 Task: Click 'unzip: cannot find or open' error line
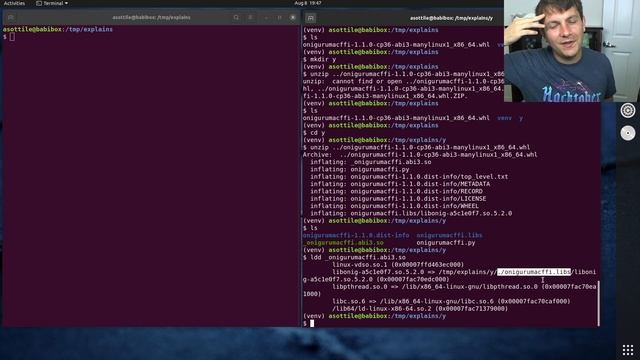403,81
